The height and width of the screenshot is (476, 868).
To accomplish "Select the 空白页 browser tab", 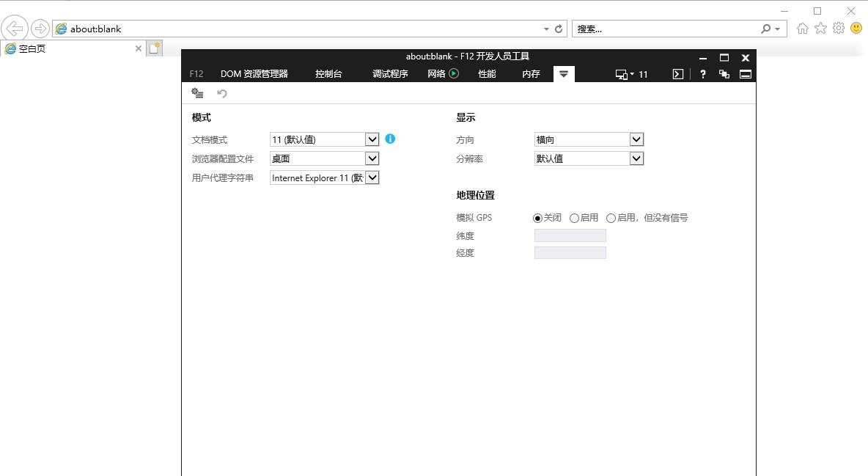I will 73,48.
